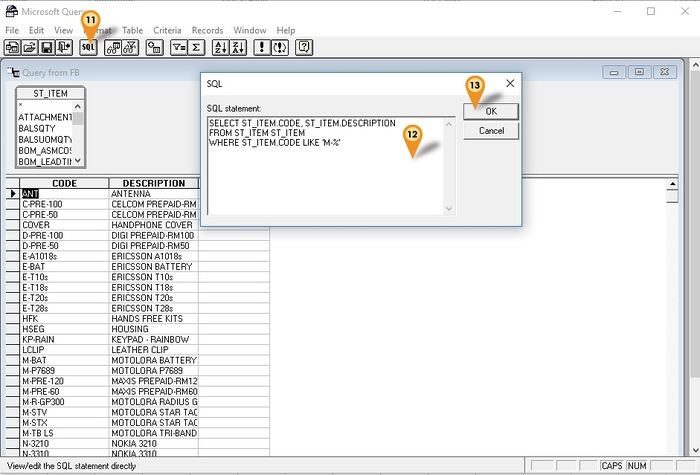This screenshot has width=700, height=475.
Task: Select ATTACHMENT field in ST_ITEM list
Action: (45, 117)
